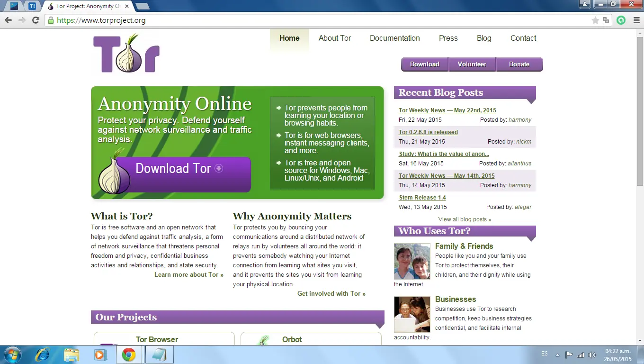Click the scrollbar up arrow
Viewport: 644px width, 364px height.
point(640,33)
